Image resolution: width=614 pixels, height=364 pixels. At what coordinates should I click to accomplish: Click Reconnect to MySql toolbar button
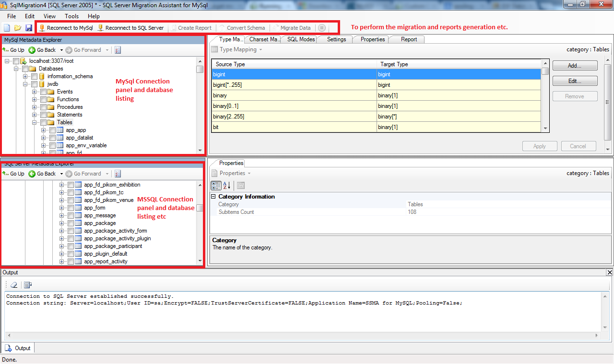click(x=66, y=28)
